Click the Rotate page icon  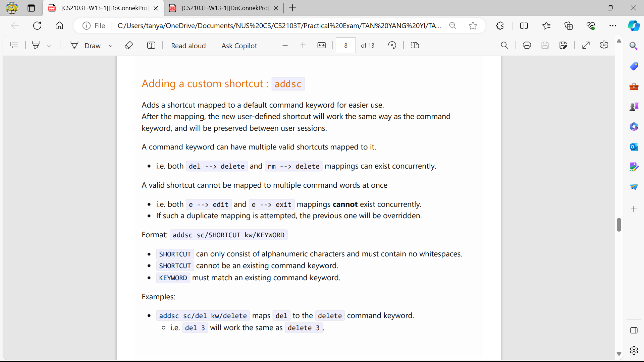pyautogui.click(x=392, y=45)
